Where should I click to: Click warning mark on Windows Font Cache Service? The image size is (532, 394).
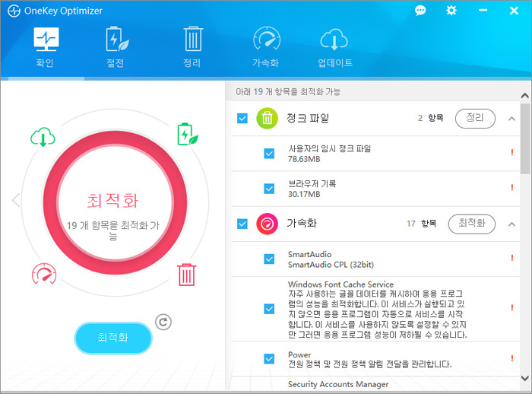tap(512, 308)
